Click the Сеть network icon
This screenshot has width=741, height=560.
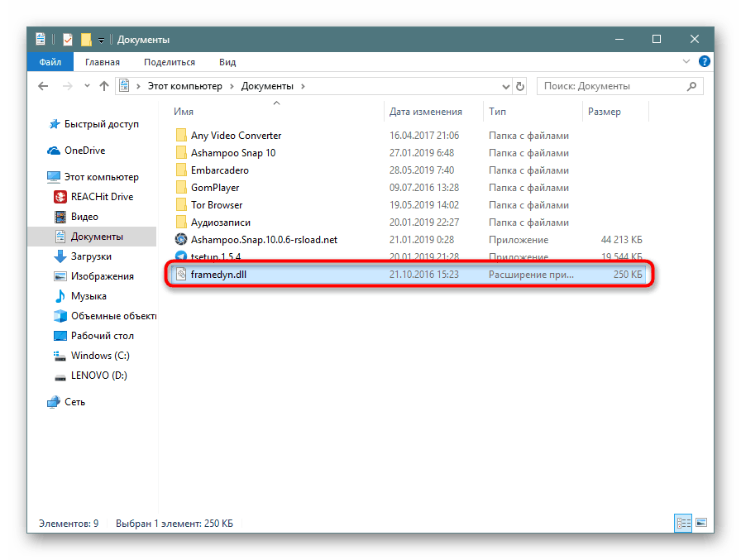tap(54, 402)
